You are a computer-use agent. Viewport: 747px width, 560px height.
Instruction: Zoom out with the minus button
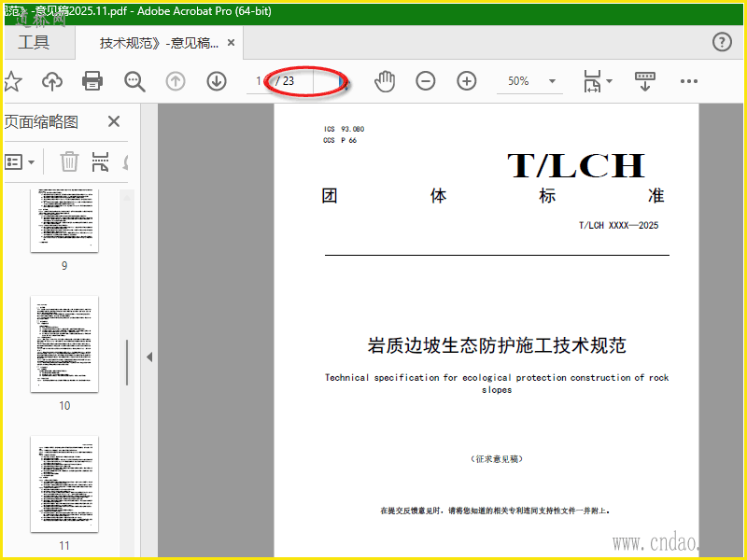click(x=426, y=81)
